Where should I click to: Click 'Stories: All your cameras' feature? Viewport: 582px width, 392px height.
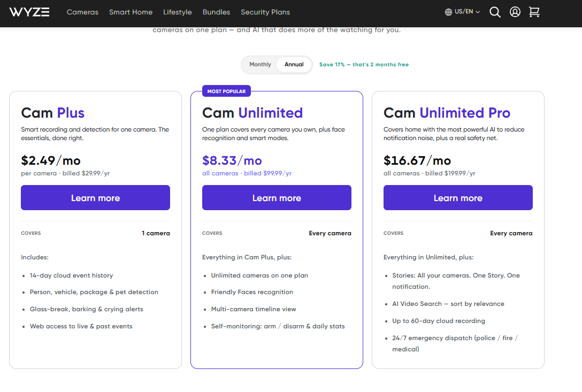coord(456,281)
